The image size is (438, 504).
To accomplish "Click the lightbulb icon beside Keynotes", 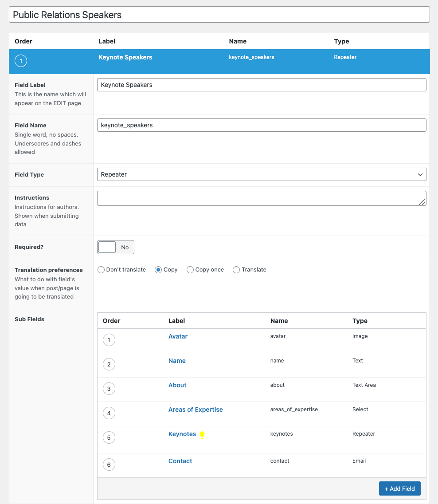I will click(x=202, y=435).
